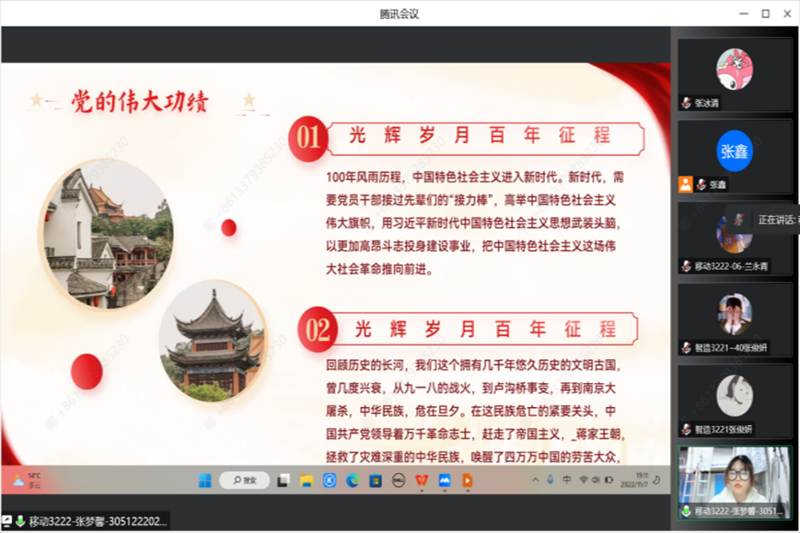The image size is (800, 533).
Task: Click the green microphone icon on 张梦馨's video tile
Action: [x=686, y=511]
